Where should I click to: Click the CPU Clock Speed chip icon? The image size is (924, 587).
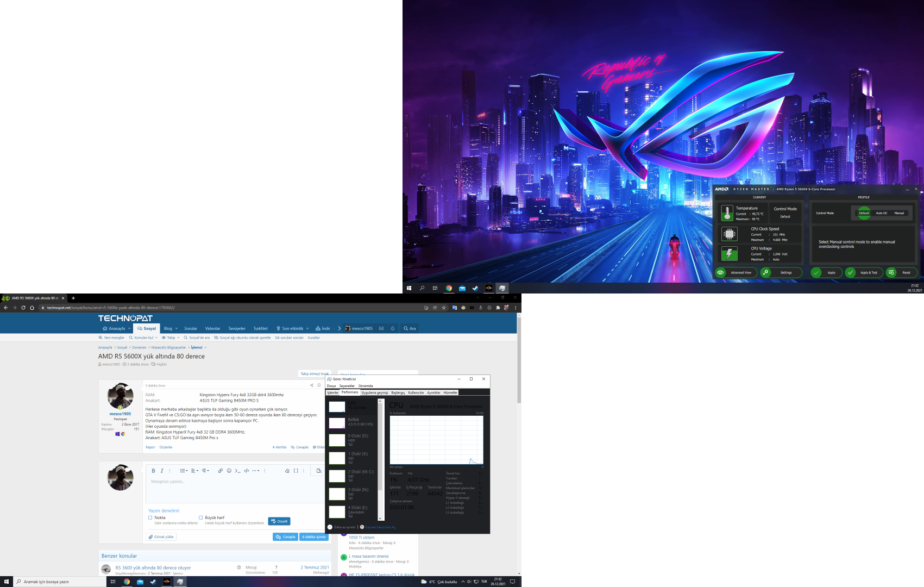click(729, 234)
